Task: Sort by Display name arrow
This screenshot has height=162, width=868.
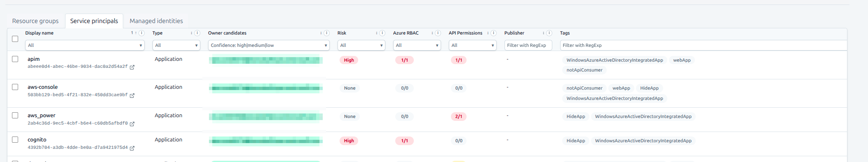Action: click(136, 33)
